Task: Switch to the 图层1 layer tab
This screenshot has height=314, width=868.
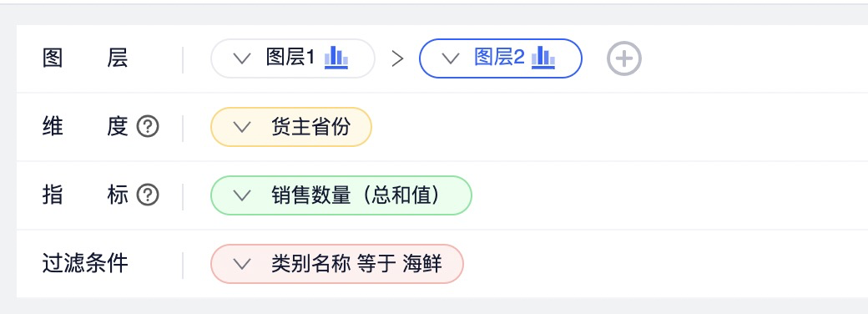Action: pos(293,58)
